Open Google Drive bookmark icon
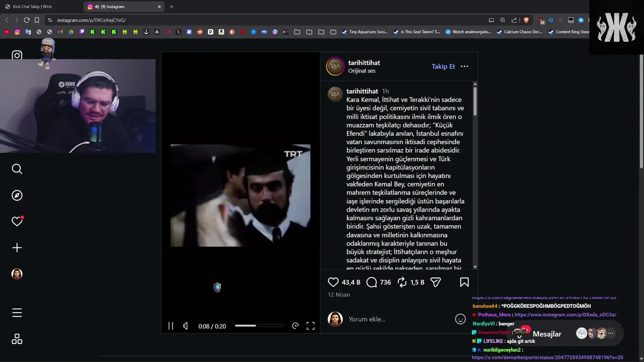 (71, 32)
